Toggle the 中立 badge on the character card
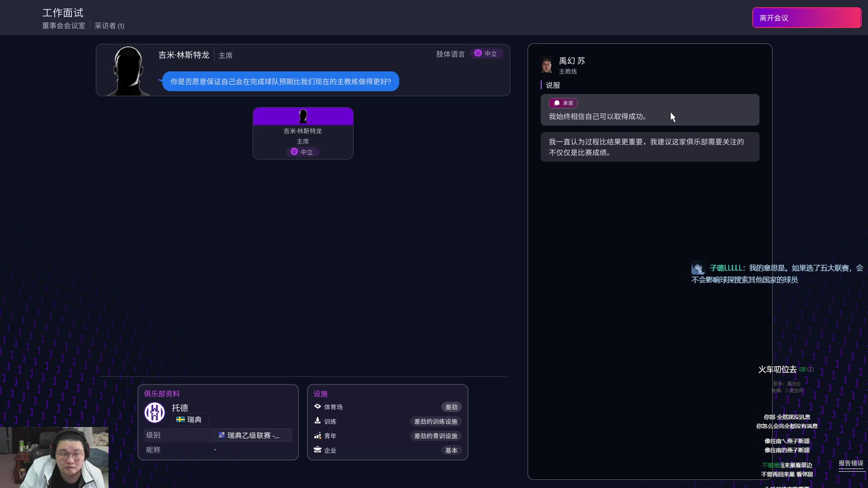 point(302,151)
